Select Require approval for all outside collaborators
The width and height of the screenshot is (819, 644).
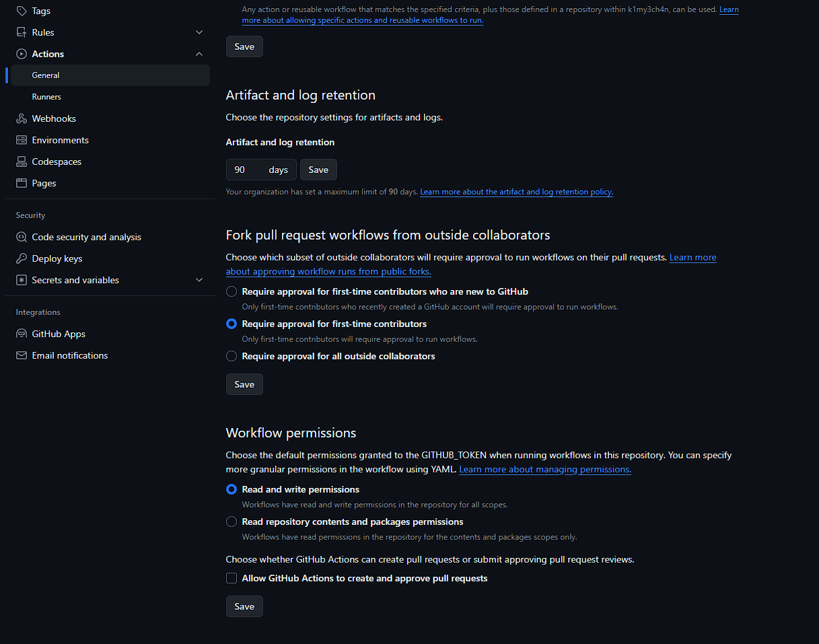232,356
